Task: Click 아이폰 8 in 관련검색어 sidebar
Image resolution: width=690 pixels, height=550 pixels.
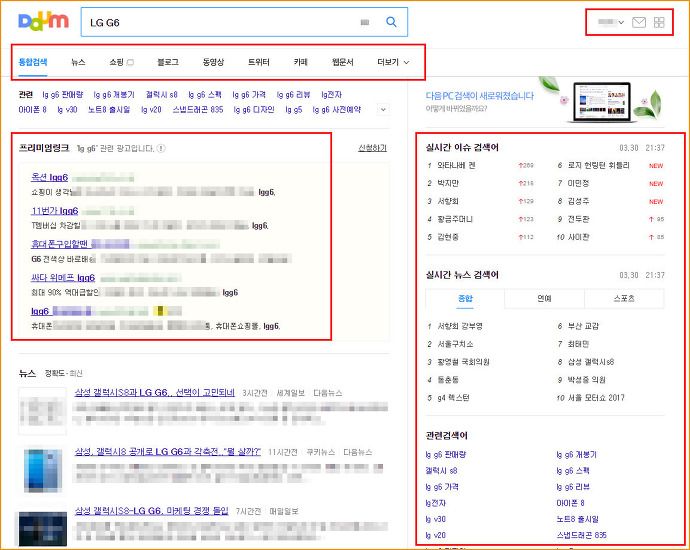Action: click(x=570, y=503)
